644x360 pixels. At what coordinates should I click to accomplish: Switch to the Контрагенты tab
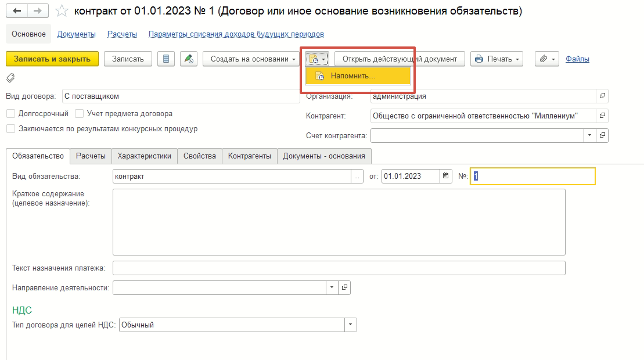point(250,156)
